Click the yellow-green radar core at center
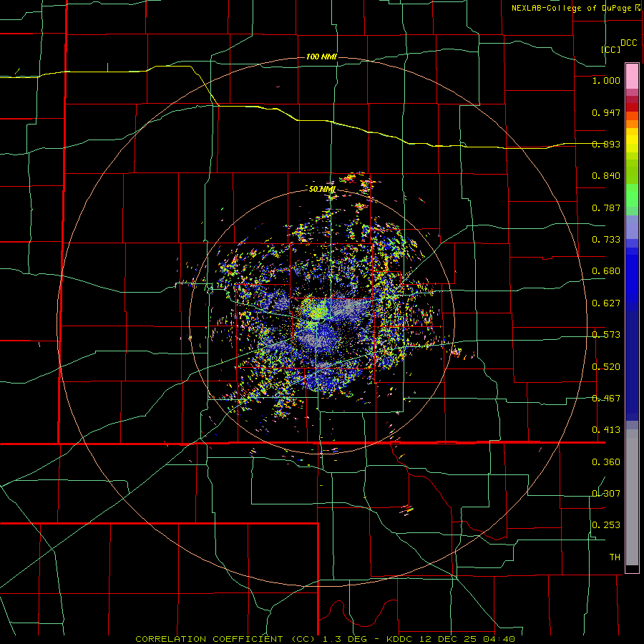Screen dimensions: 644x644 click(x=316, y=309)
